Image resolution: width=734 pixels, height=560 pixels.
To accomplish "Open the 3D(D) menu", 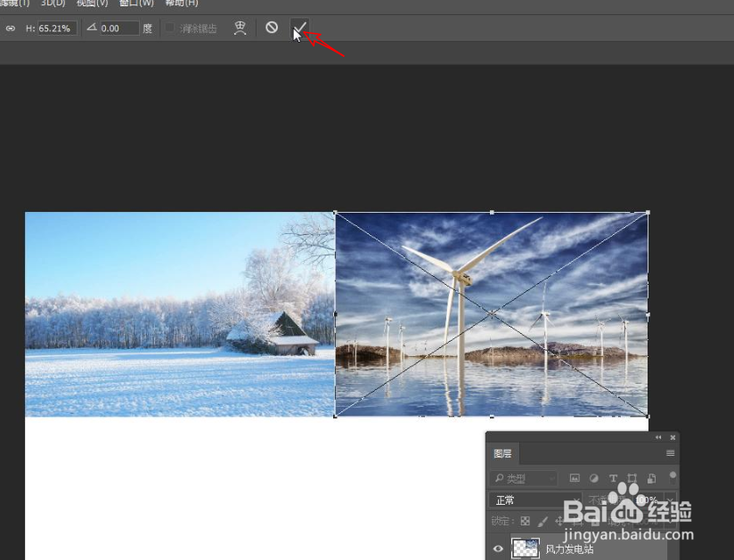I will (x=53, y=4).
